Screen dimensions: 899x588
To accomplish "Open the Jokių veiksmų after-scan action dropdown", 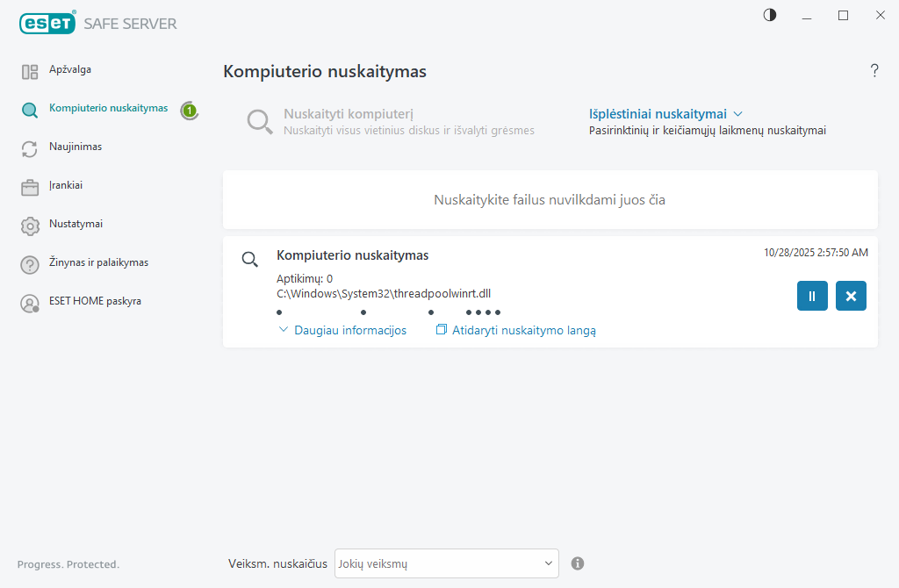I will click(x=447, y=563).
